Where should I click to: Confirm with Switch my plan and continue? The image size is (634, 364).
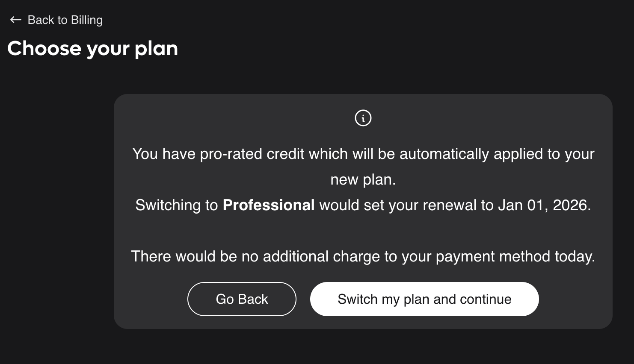[424, 299]
